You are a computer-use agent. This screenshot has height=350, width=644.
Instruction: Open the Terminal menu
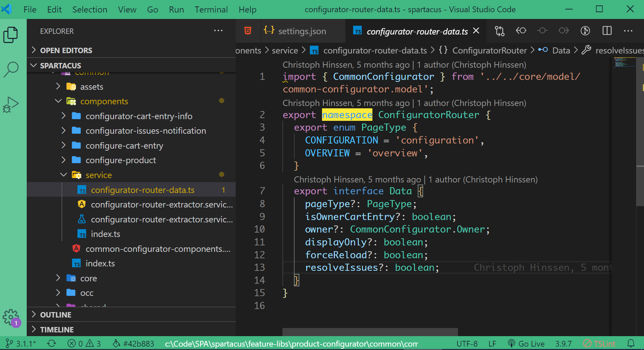pyautogui.click(x=211, y=9)
